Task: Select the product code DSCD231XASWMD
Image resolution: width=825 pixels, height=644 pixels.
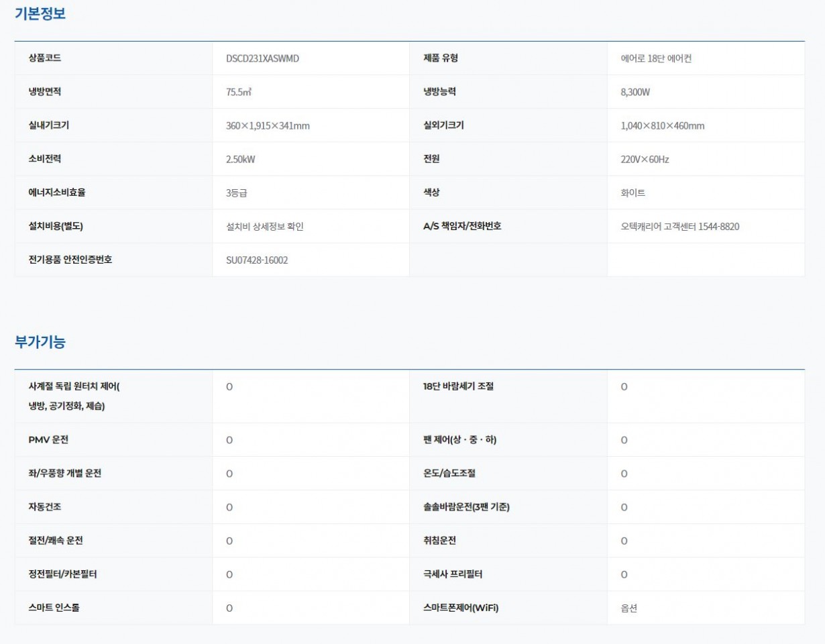Action: [263, 58]
